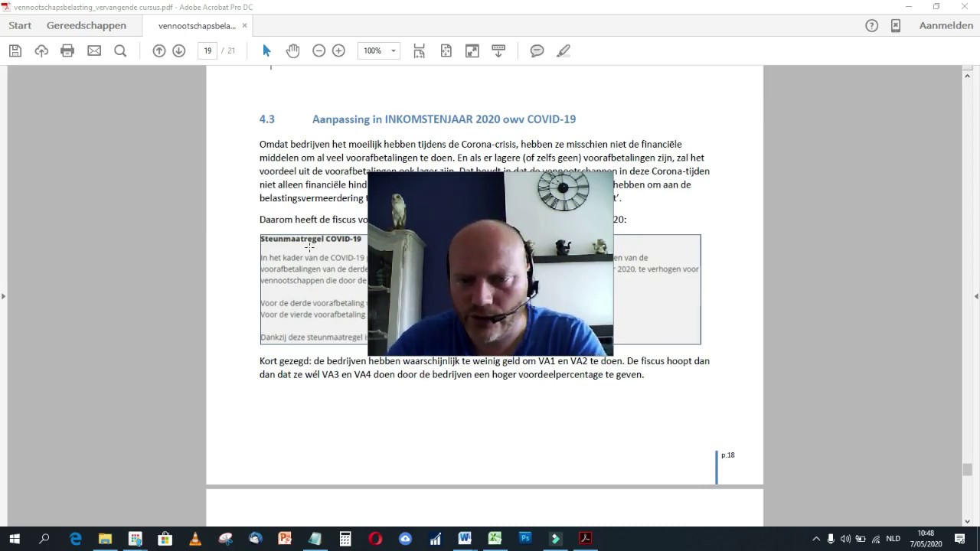This screenshot has height=551, width=980.
Task: Zoom in using the plus circle icon
Action: (x=338, y=51)
